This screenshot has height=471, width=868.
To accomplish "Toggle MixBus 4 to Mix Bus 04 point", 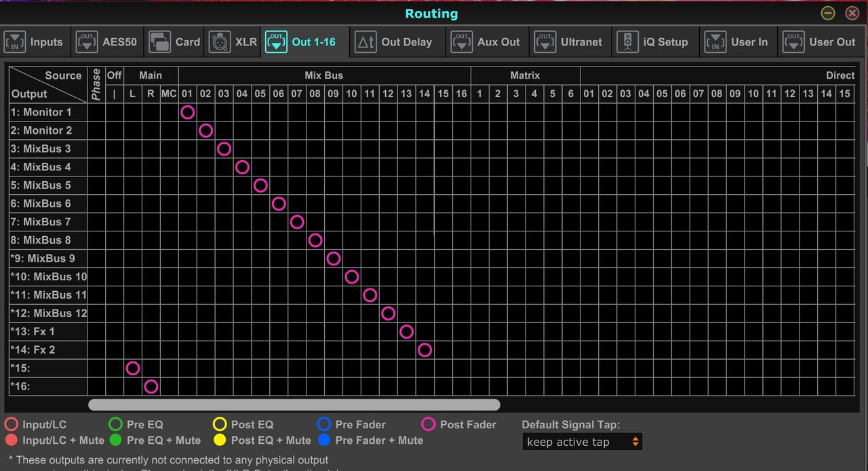I will point(242,167).
